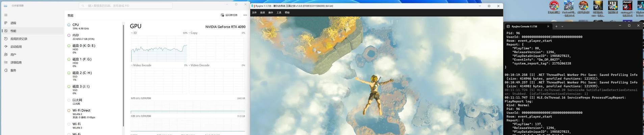Open the Copy graph engine dropdown
Screen dimensions: 644x135
[x=193, y=33]
